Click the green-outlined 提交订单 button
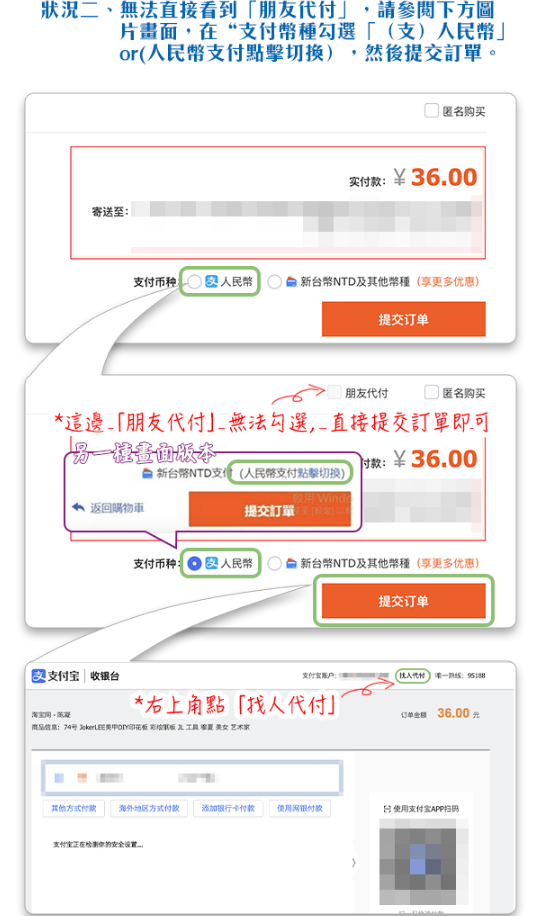This screenshot has width=539, height=916. click(x=404, y=601)
